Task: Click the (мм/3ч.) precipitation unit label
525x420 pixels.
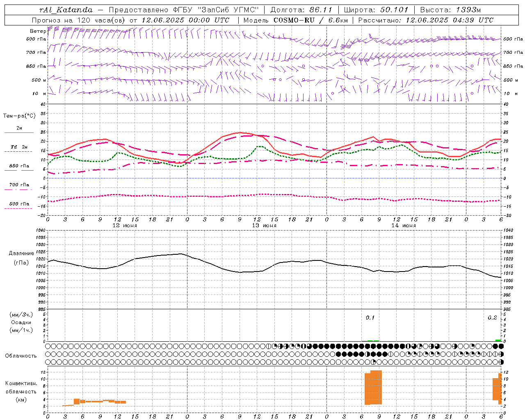Action: pos(21,315)
